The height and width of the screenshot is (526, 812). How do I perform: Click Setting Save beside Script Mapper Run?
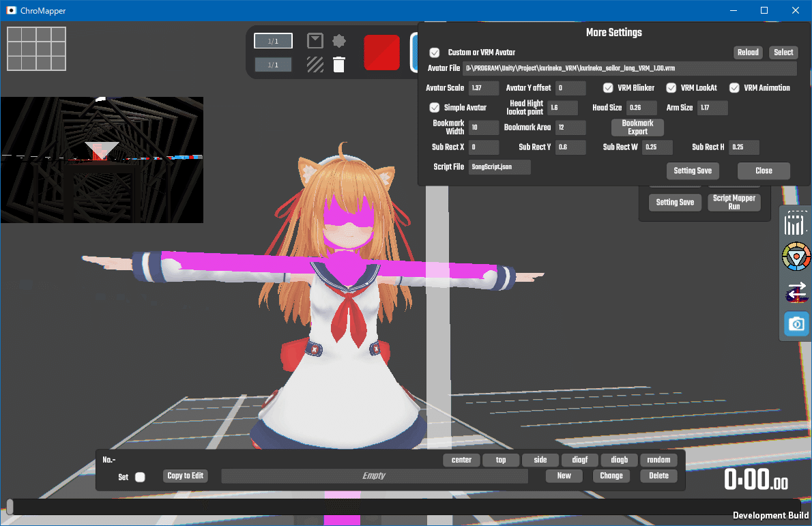[x=675, y=203]
